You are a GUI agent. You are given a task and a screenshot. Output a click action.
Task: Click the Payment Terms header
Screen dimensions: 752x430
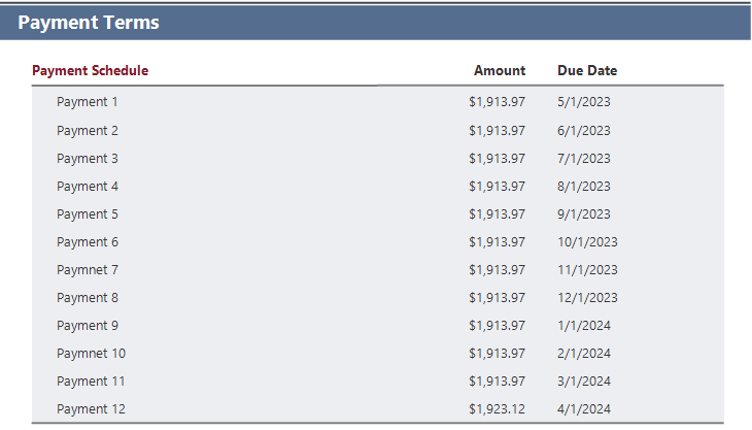[x=88, y=23]
